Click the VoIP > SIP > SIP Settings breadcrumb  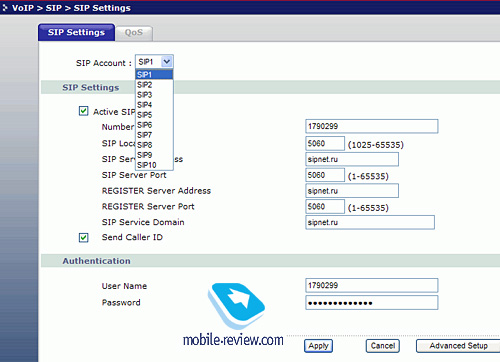pyautogui.click(x=71, y=8)
